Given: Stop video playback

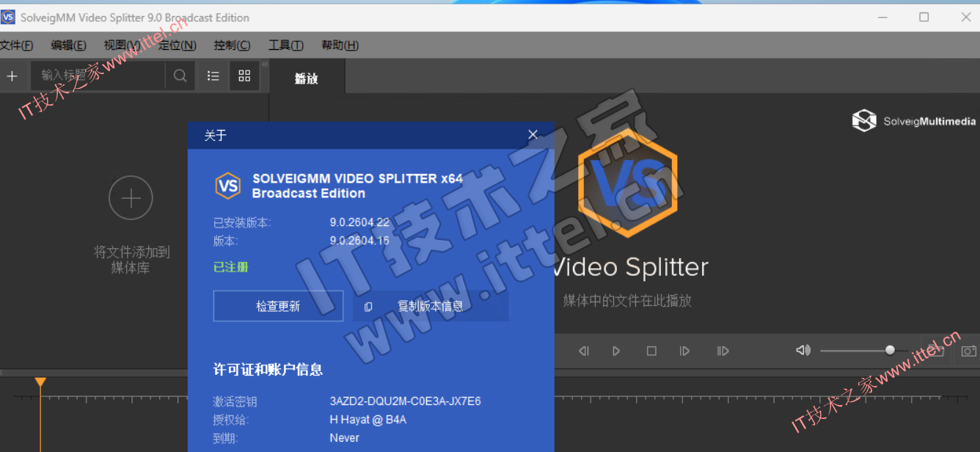Looking at the screenshot, I should (651, 351).
